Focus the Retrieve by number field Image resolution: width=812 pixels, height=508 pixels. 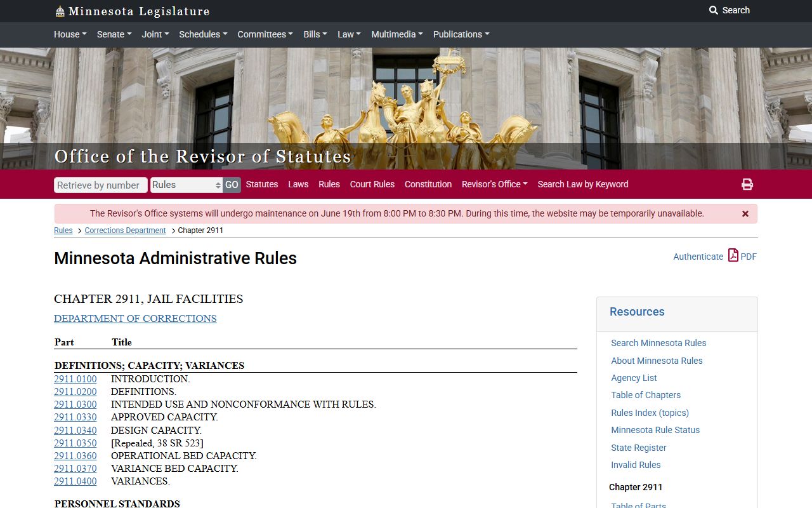point(101,185)
